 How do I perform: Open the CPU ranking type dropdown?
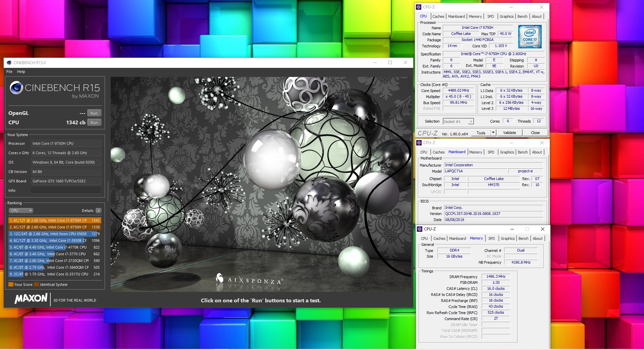coord(21,211)
